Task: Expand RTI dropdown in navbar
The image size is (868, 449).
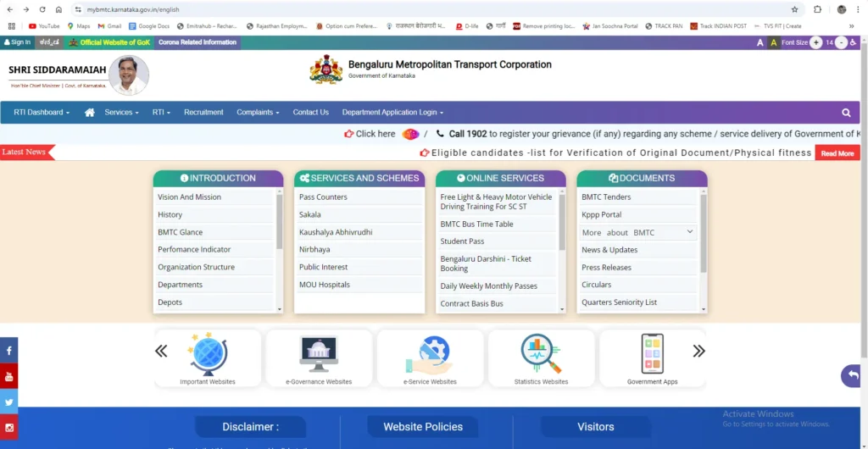Action: click(161, 112)
